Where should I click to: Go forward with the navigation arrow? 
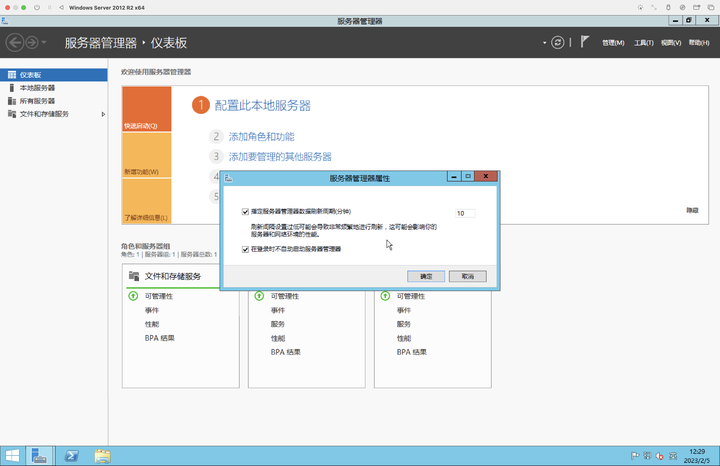click(32, 43)
